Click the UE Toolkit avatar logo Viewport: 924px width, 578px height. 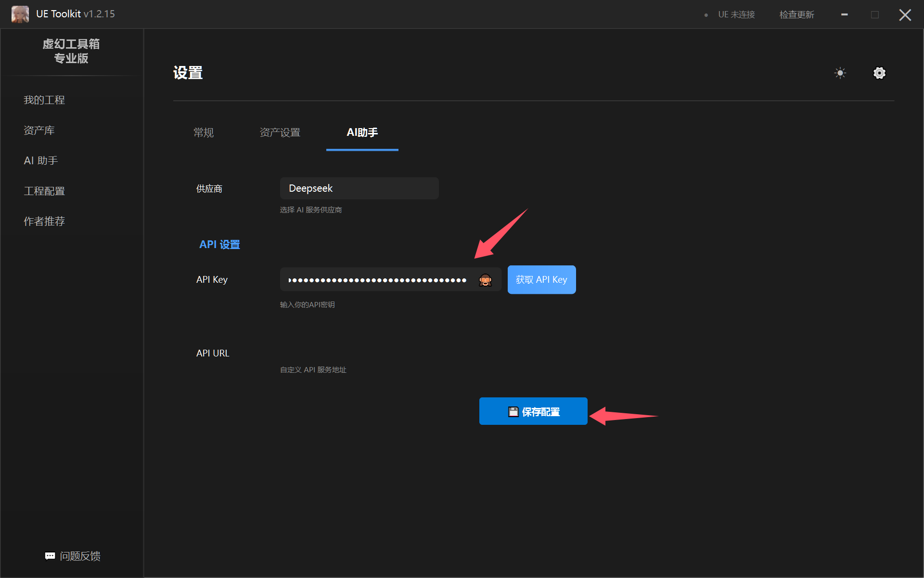[20, 14]
